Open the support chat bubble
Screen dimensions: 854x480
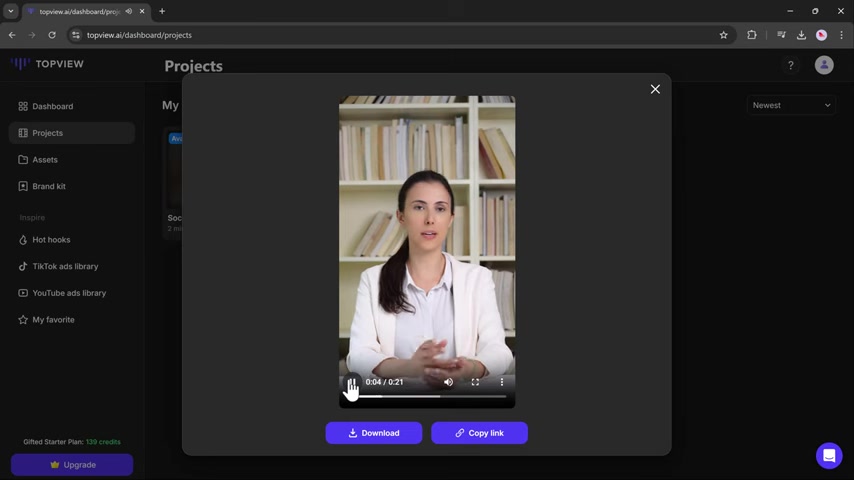[x=829, y=455]
